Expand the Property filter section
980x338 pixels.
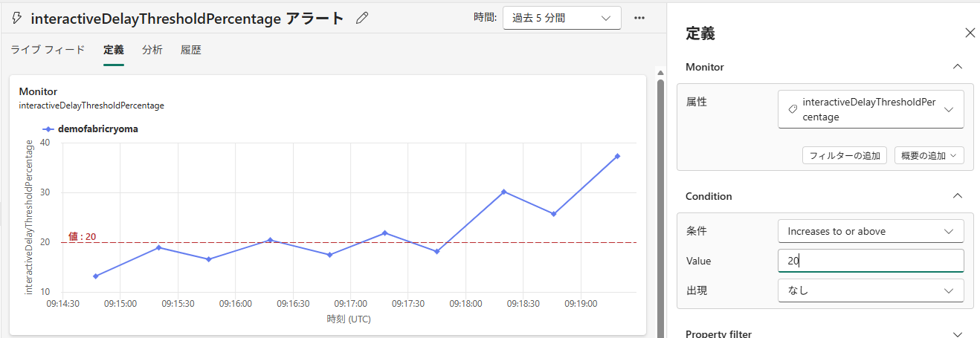pos(958,334)
